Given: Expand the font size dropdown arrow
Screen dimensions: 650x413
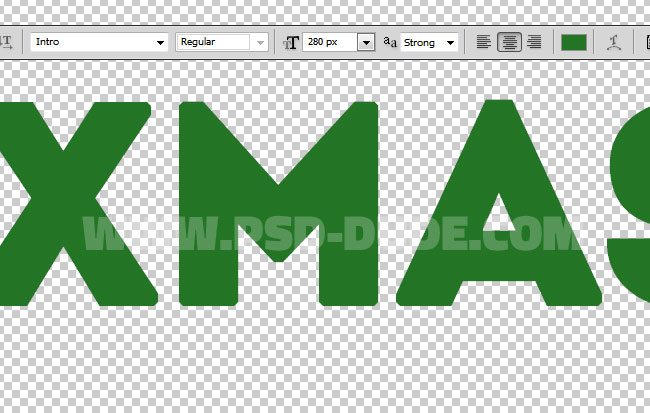Looking at the screenshot, I should (366, 42).
